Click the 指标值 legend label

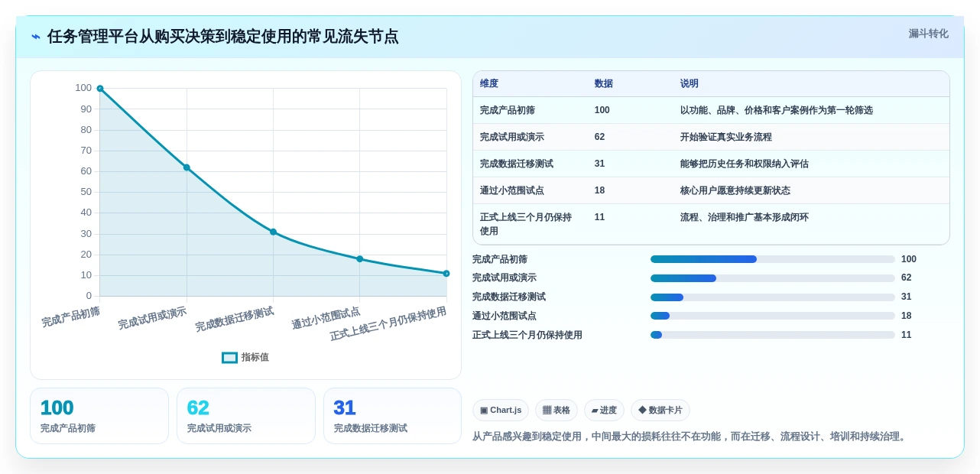click(x=255, y=357)
